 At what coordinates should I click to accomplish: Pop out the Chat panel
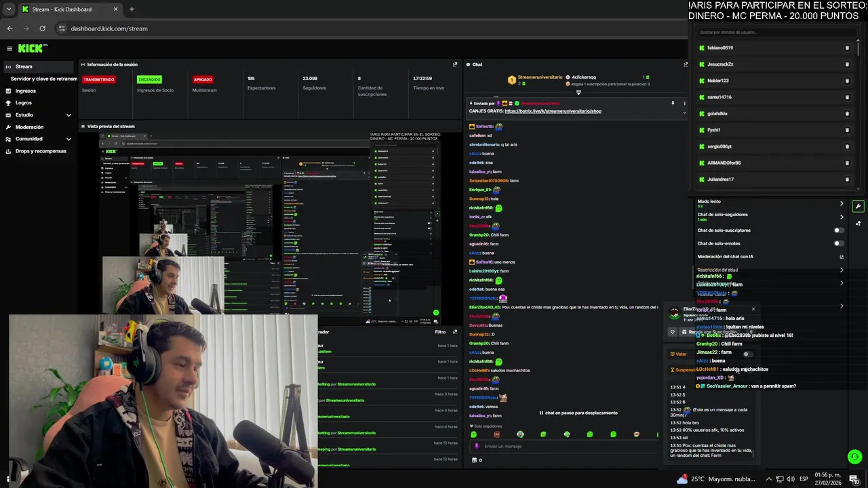pos(686,64)
